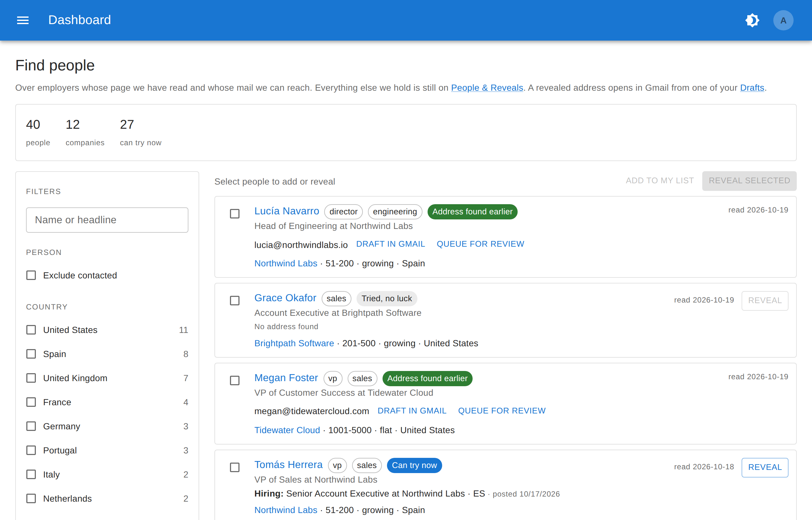Tick the Netherlands country filter
812x520 pixels.
click(x=31, y=498)
